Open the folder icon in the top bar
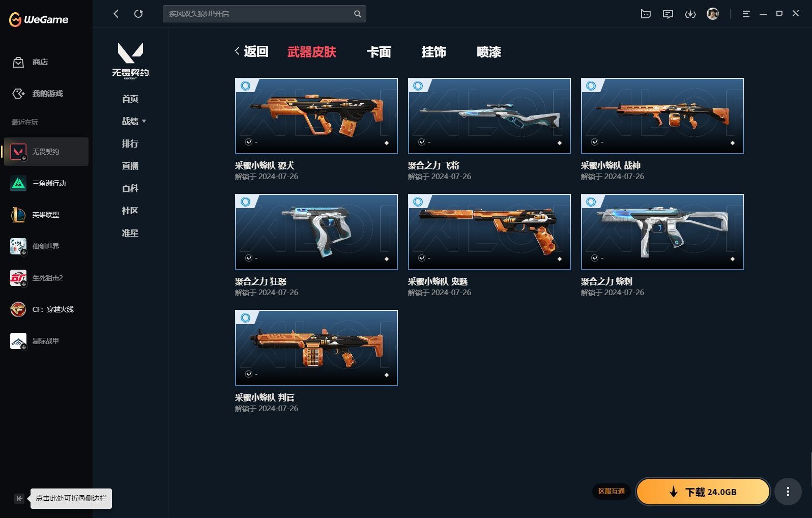This screenshot has height=518, width=812. pyautogui.click(x=646, y=14)
